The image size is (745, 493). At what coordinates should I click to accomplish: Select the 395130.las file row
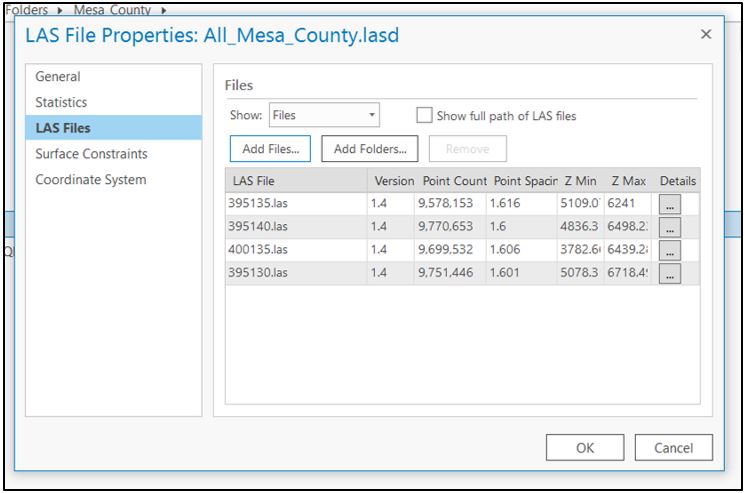[462, 273]
